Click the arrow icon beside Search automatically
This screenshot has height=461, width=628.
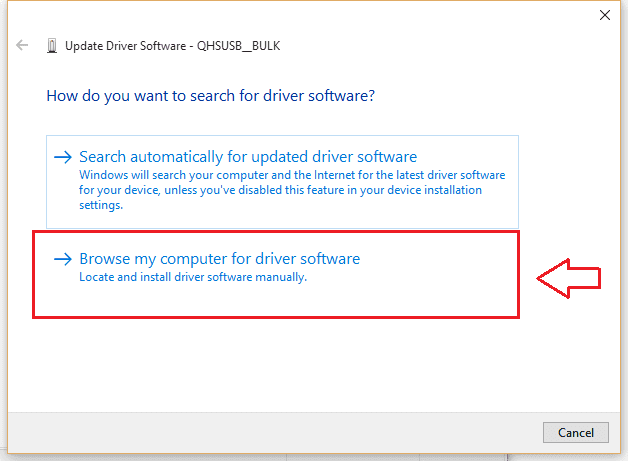[x=63, y=157]
